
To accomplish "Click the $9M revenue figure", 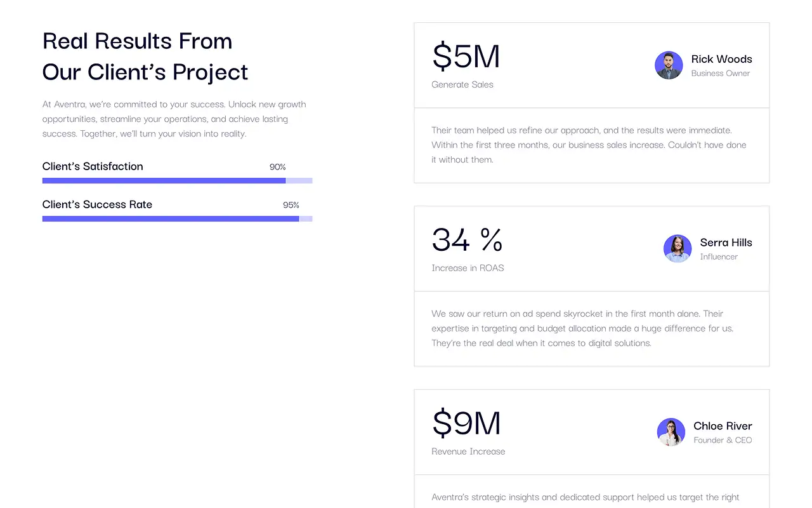I will (x=466, y=423).
